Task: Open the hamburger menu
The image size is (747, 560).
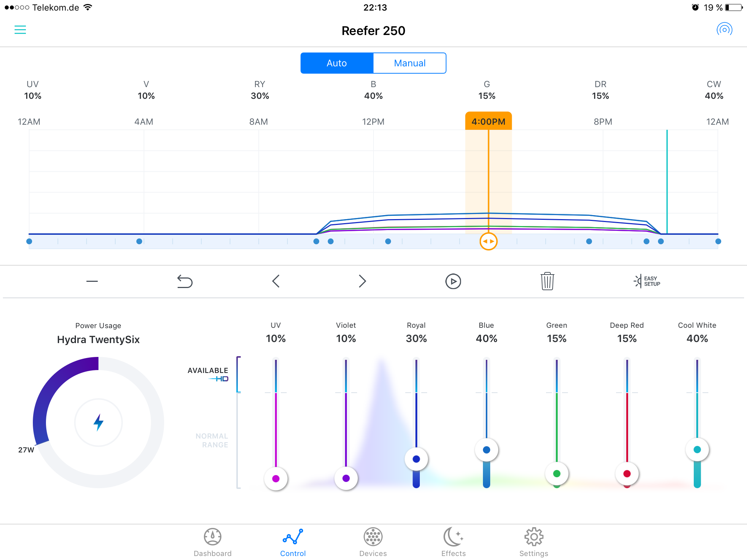Action: coord(20,30)
